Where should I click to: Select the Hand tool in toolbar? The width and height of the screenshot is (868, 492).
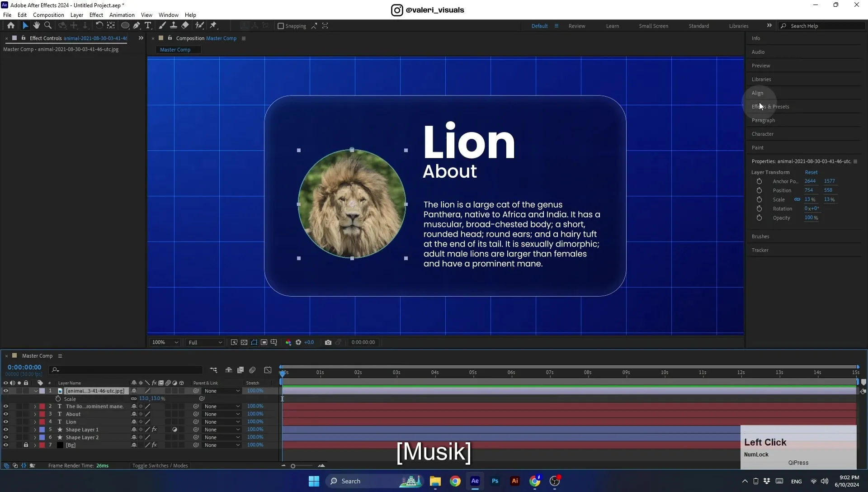(37, 26)
